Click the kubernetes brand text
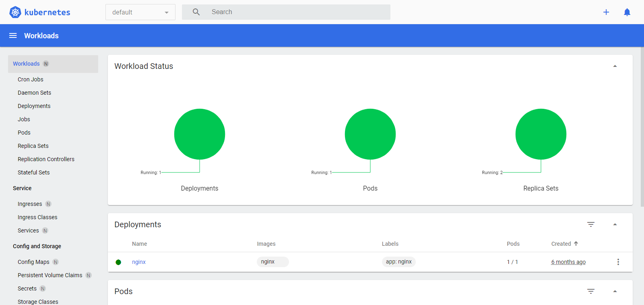The image size is (644, 305). point(47,12)
